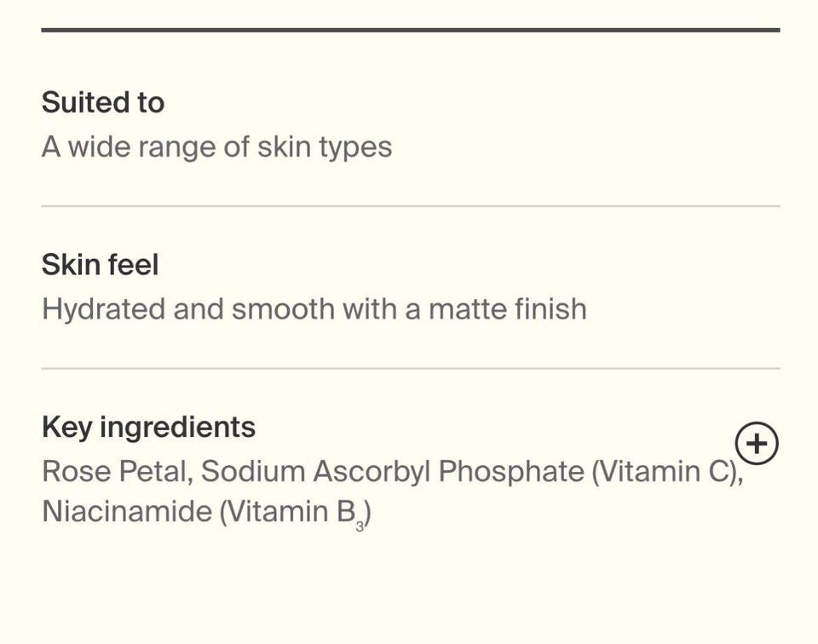The image size is (818, 644).
Task: Select the Suited to heading
Action: click(103, 102)
